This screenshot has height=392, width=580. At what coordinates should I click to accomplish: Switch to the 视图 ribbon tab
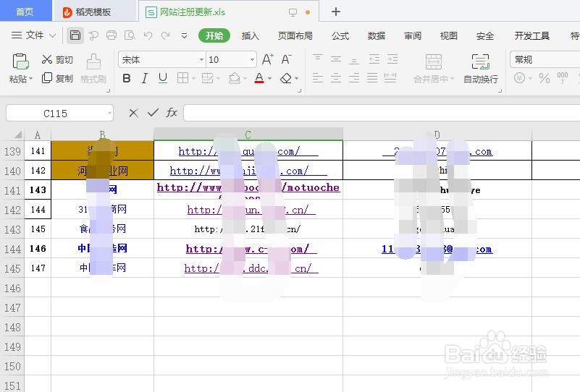point(449,36)
